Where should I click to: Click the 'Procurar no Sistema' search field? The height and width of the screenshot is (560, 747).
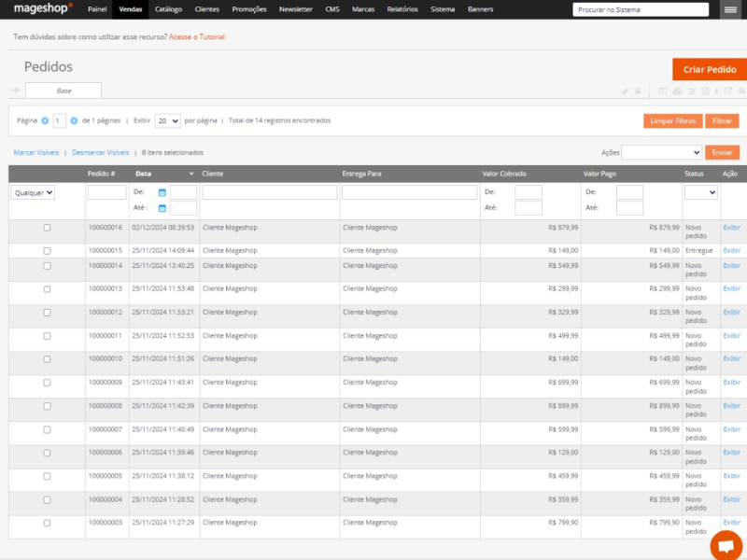point(641,9)
